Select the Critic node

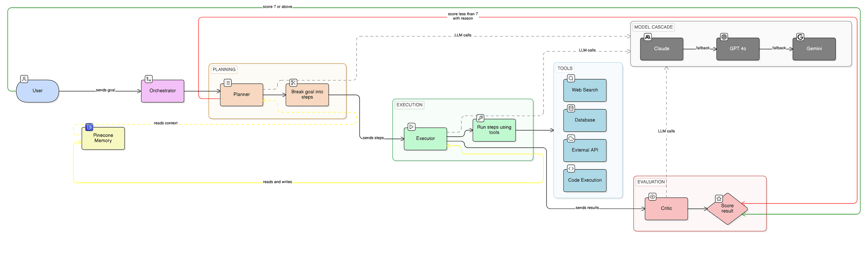pos(666,209)
